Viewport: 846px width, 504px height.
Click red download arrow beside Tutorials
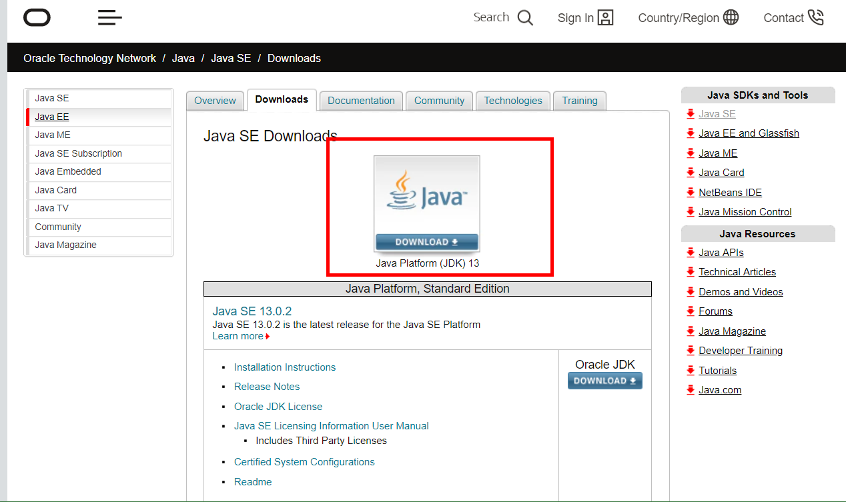691,371
